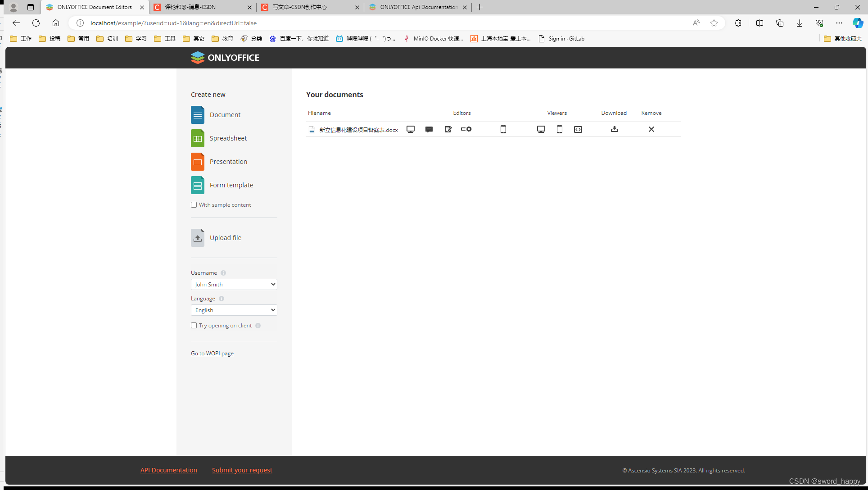Open document for commenting icon
The height and width of the screenshot is (490, 868).
(x=429, y=129)
